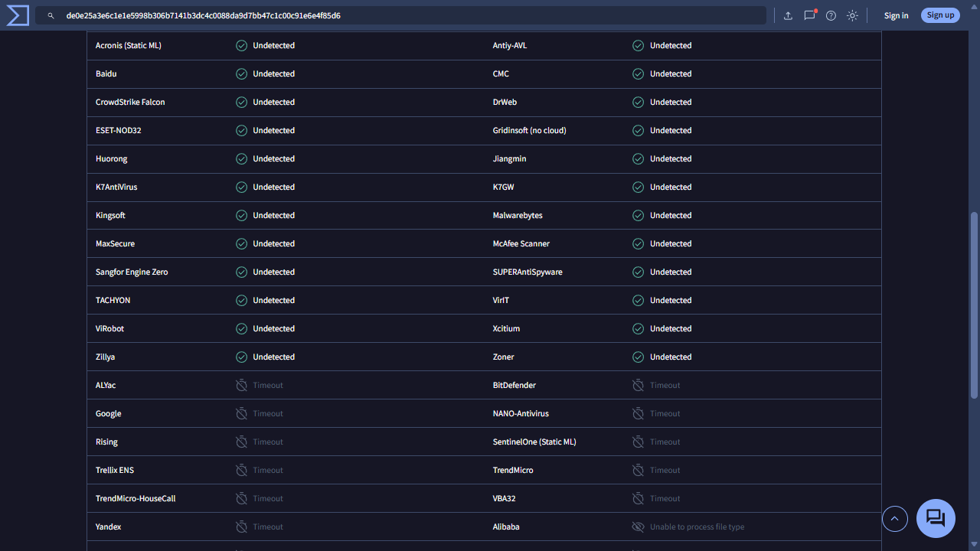
Task: Click the check icon for Zoner
Action: (638, 357)
